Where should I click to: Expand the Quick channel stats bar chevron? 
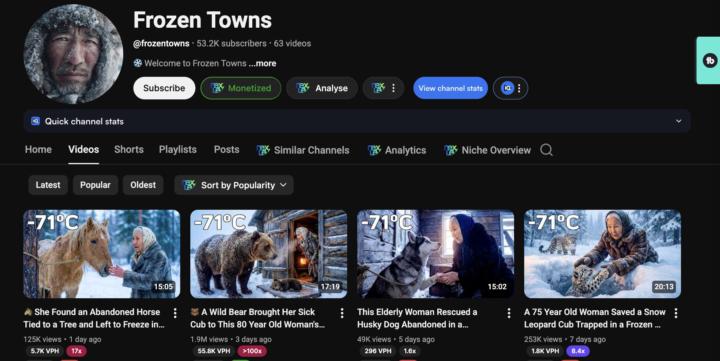click(x=678, y=121)
